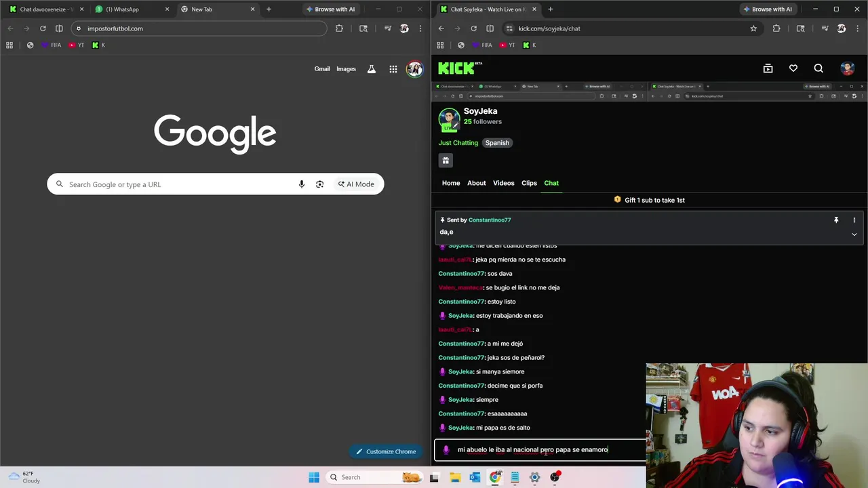This screenshot has width=868, height=488.
Task: Open extensions menu in left Chrome window
Action: (x=339, y=28)
